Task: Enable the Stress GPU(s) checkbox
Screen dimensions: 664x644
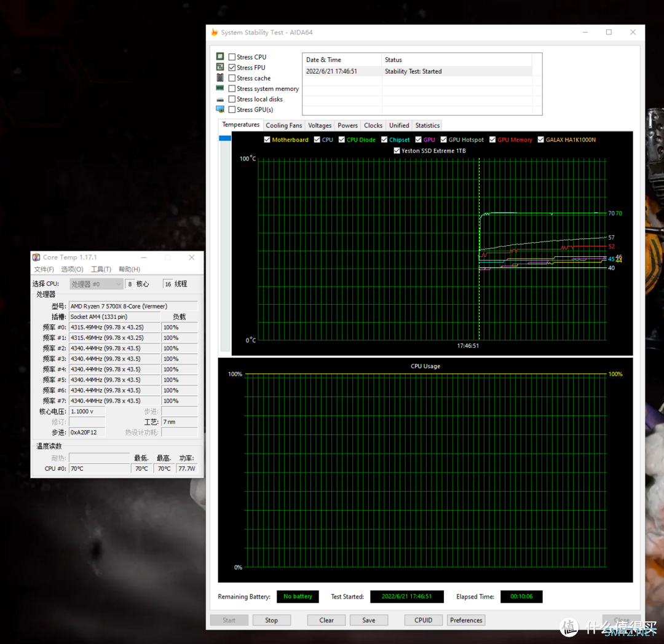Action: point(232,109)
